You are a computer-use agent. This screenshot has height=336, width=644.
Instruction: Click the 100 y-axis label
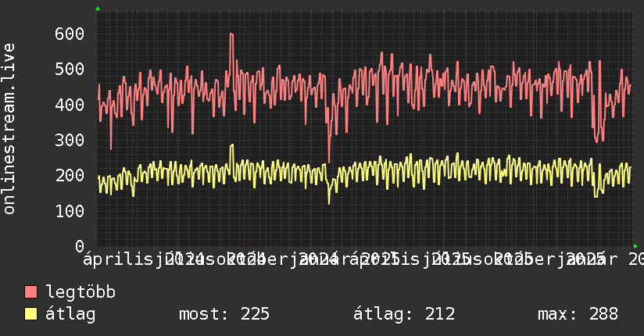(70, 211)
